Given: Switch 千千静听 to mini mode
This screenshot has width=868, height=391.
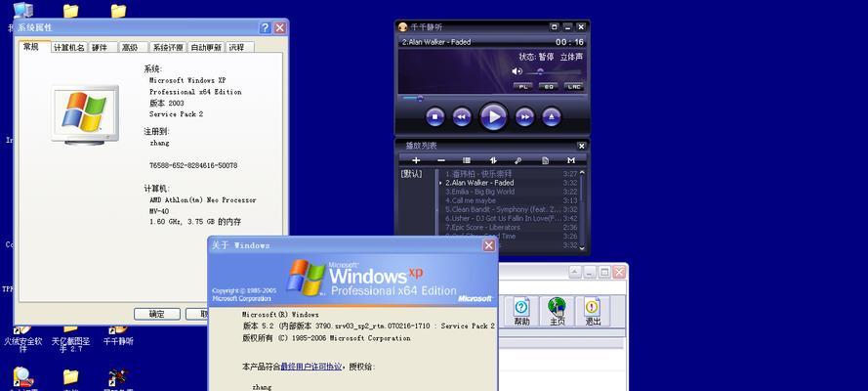Looking at the screenshot, I should pyautogui.click(x=555, y=26).
